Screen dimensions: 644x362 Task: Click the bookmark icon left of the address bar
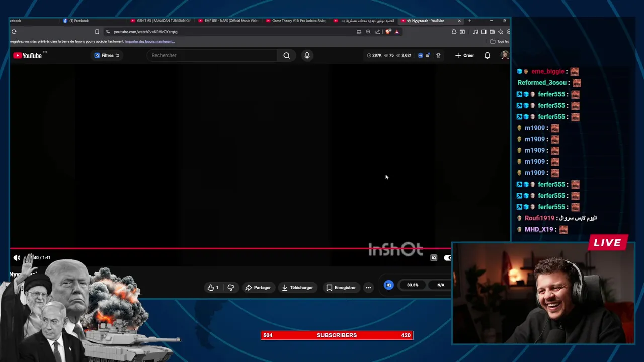[x=97, y=32]
